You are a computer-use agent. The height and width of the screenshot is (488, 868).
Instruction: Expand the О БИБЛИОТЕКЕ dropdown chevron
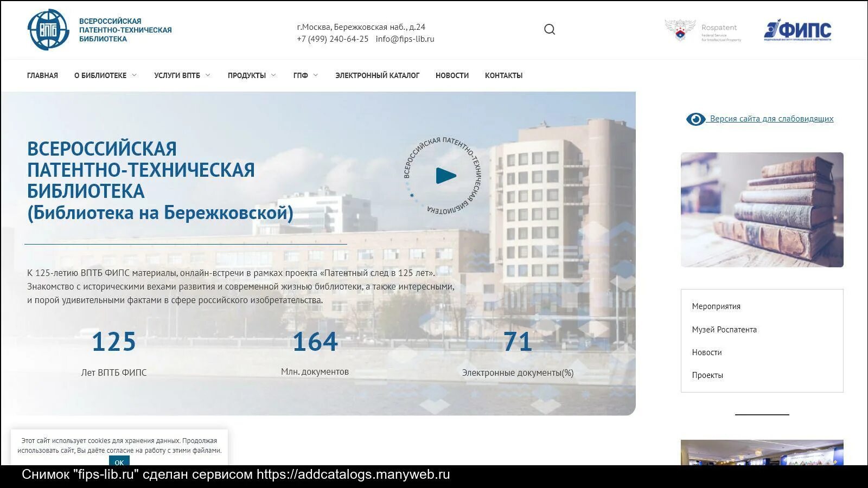134,75
